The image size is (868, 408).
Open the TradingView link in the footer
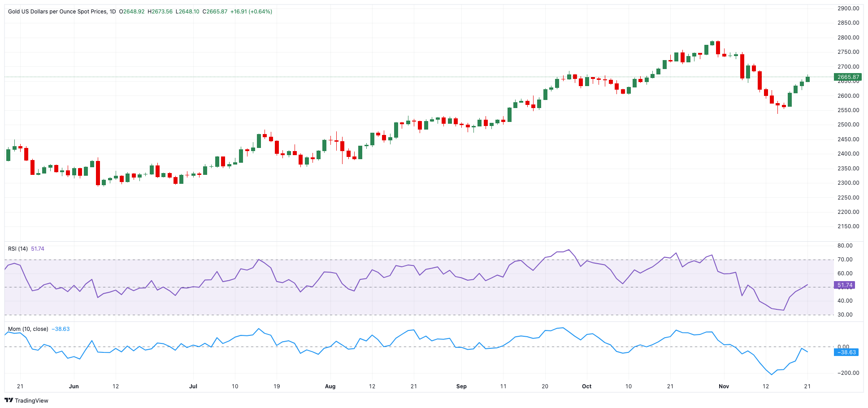click(31, 400)
